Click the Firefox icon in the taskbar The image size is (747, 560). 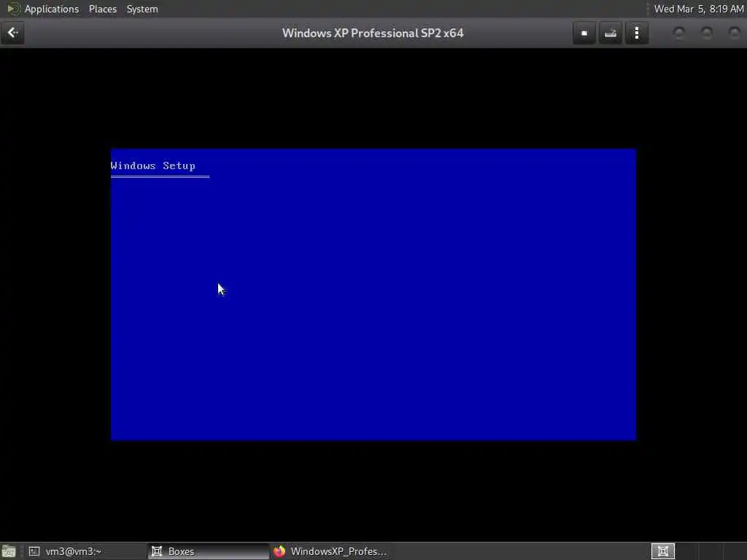[x=279, y=551]
